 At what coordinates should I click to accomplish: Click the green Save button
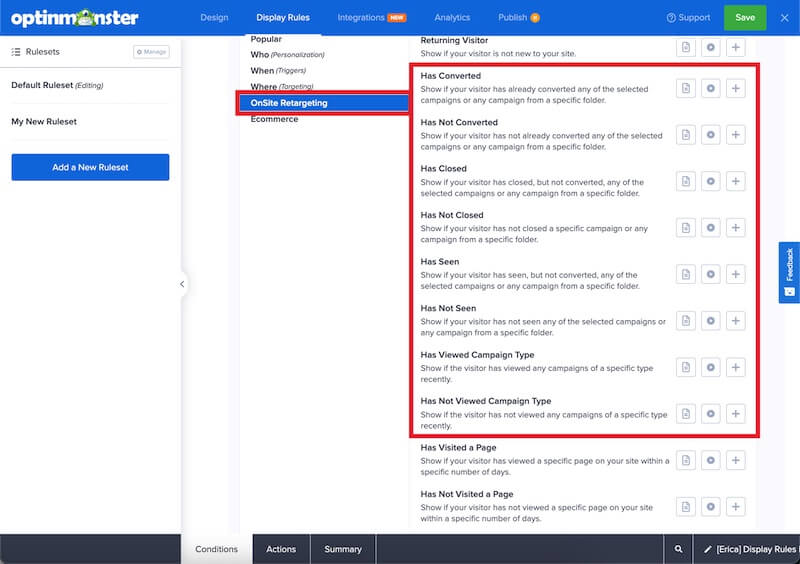pyautogui.click(x=745, y=17)
